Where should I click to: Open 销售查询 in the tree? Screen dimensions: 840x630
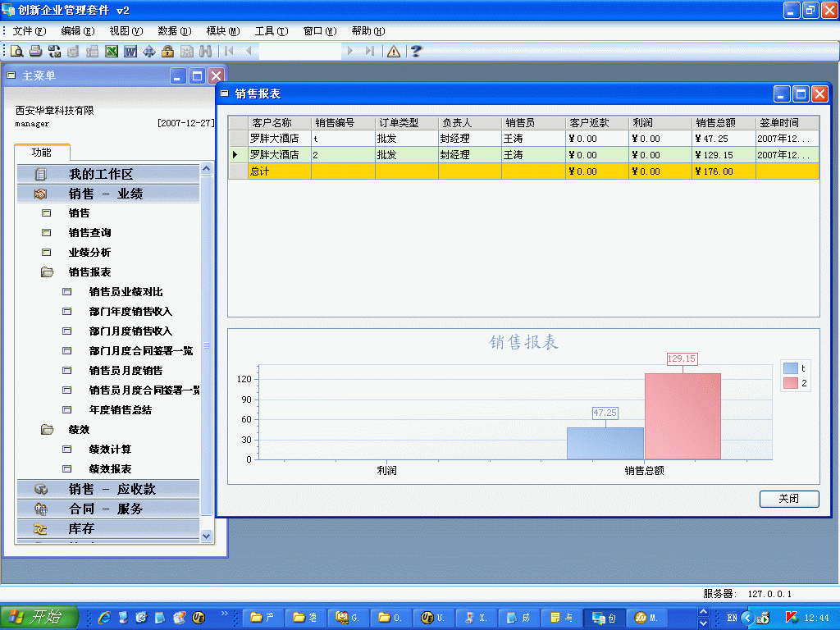pos(89,233)
